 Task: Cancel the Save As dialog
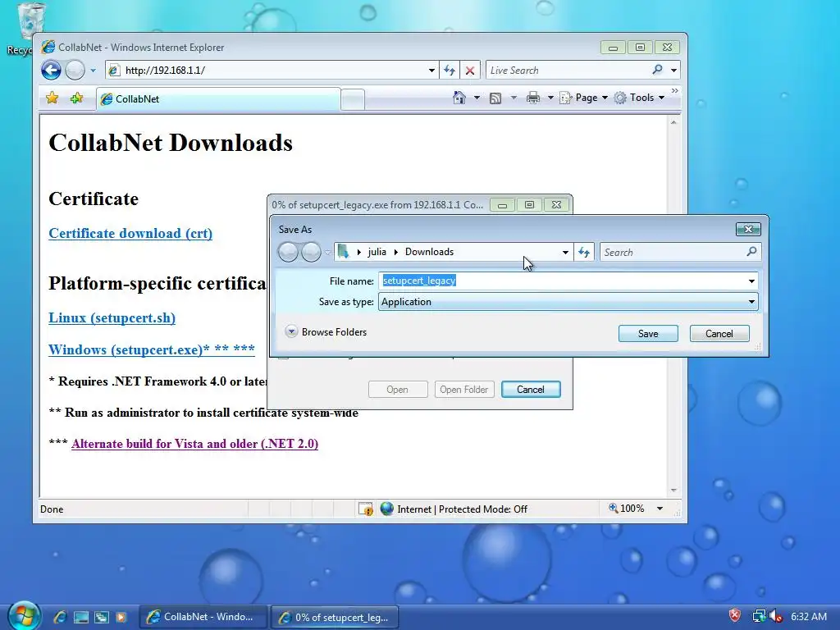click(719, 334)
